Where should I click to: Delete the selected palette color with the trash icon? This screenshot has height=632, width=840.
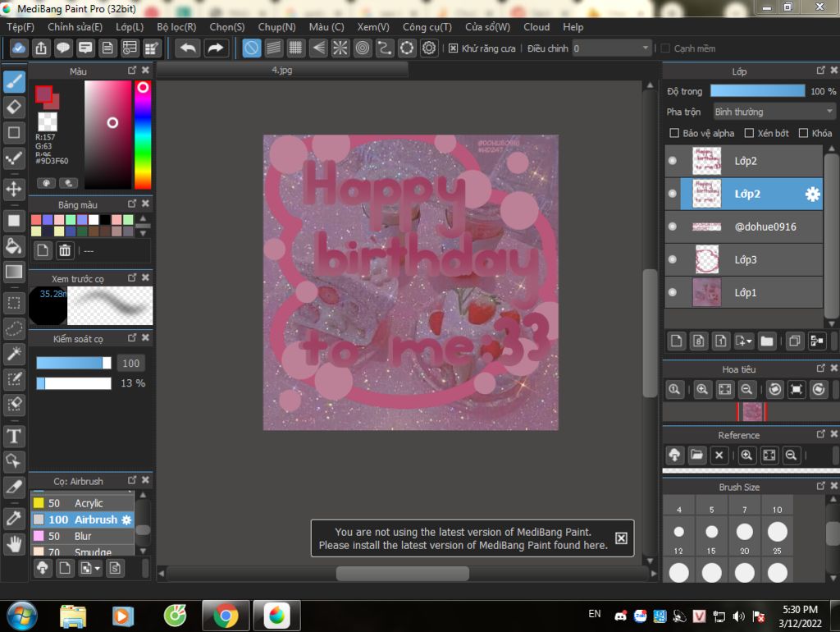click(x=64, y=250)
